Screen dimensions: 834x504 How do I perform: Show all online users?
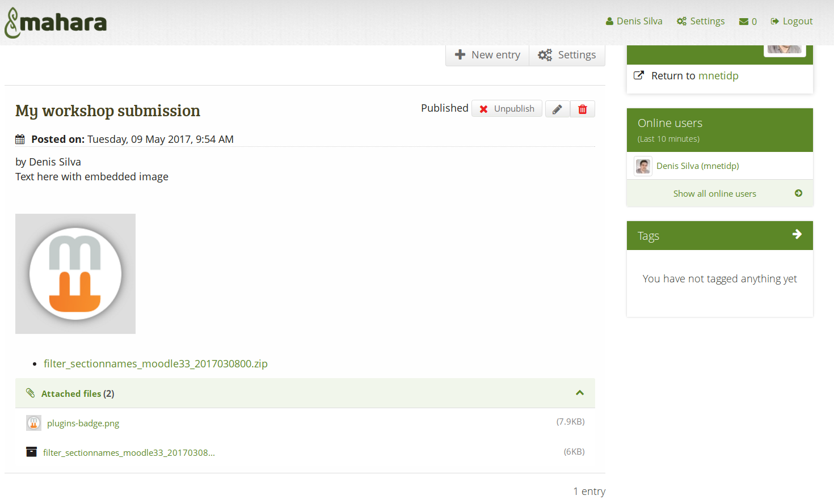714,193
